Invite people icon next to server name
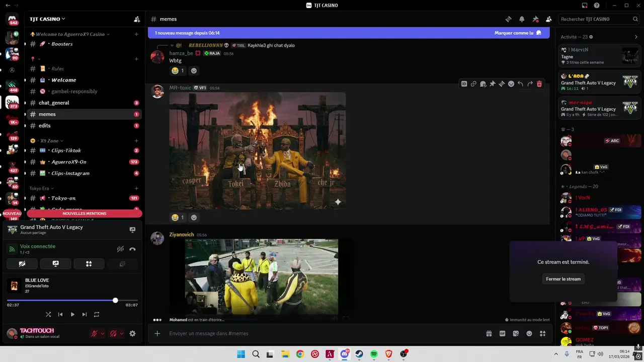Image resolution: width=644 pixels, height=362 pixels. [137, 19]
